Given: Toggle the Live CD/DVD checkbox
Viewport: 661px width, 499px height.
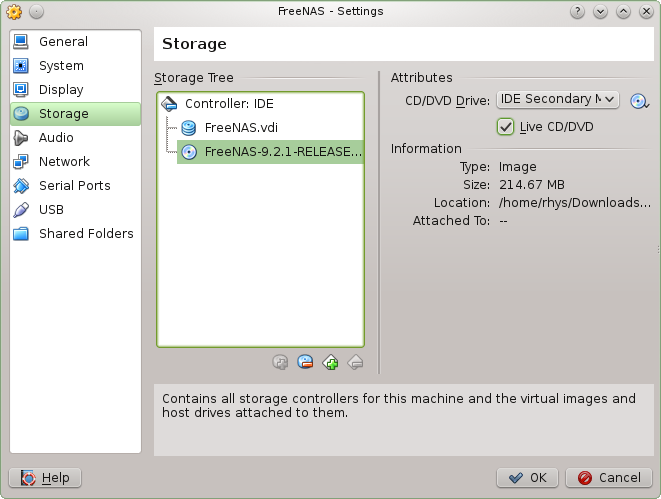Looking at the screenshot, I should (505, 127).
